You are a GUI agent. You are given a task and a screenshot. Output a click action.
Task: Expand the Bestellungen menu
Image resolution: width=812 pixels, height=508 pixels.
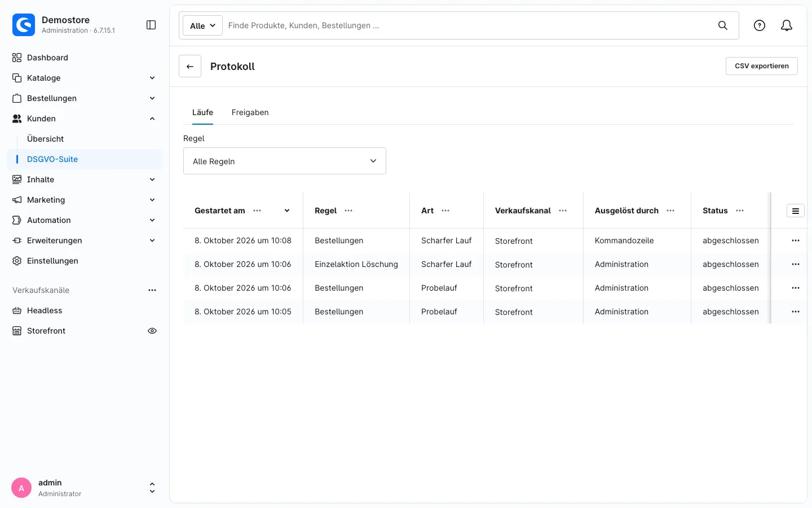tap(152, 98)
